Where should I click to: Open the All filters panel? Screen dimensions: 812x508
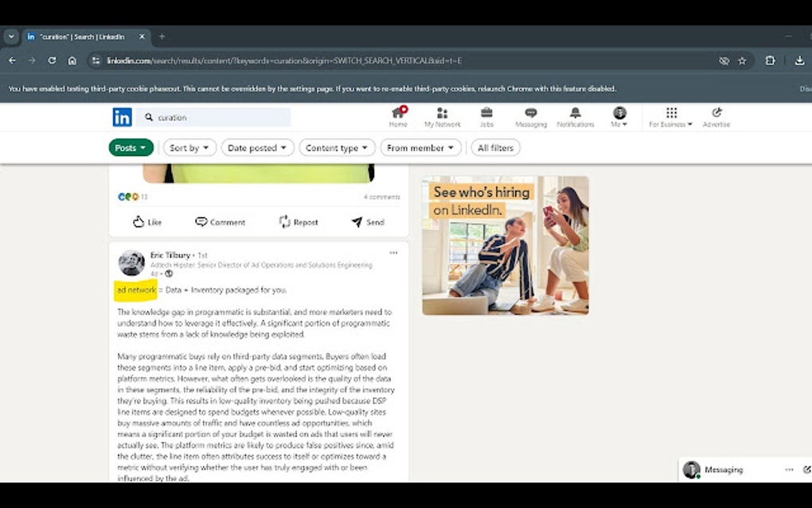tap(494, 147)
